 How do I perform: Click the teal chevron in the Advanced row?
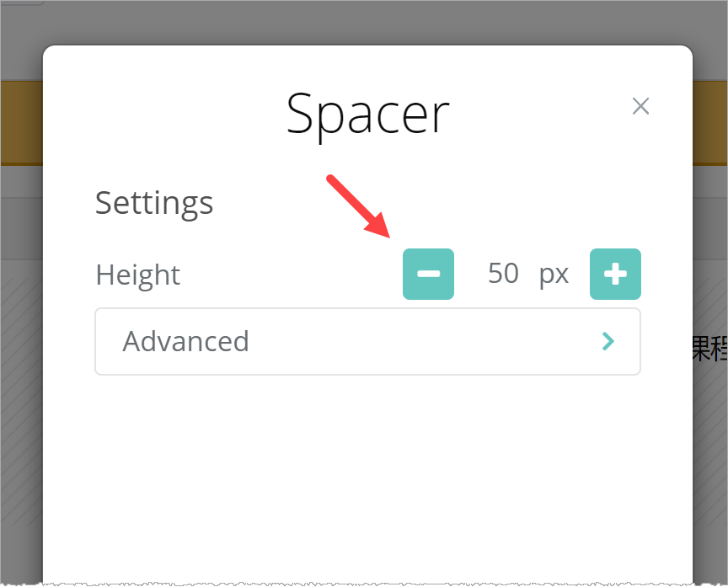(x=608, y=341)
